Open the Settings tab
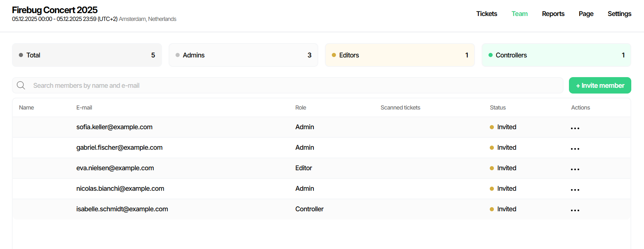Image resolution: width=644 pixels, height=249 pixels. (619, 14)
